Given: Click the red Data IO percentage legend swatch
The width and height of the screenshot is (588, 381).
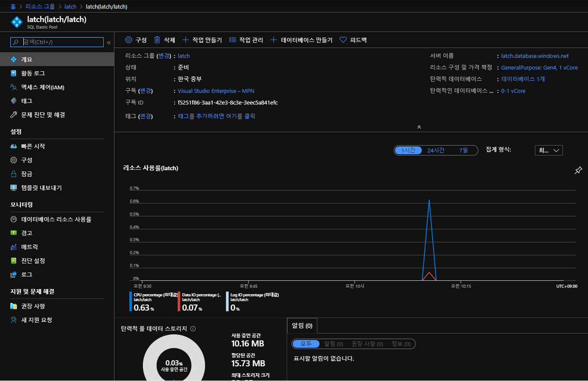Looking at the screenshot, I should point(179,302).
